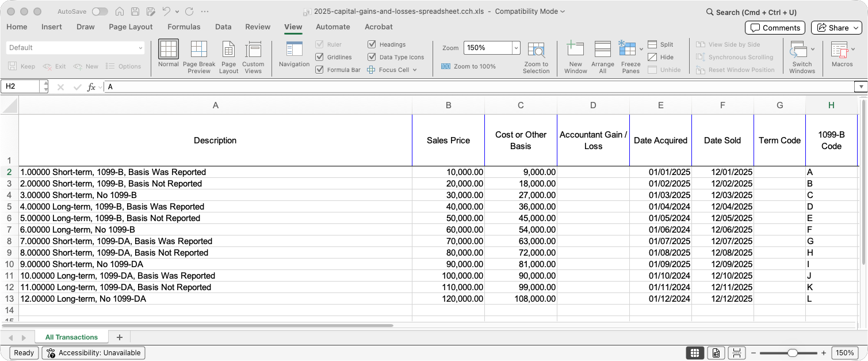Select the All Transactions sheet tab
The height and width of the screenshot is (361, 868).
coord(71,337)
